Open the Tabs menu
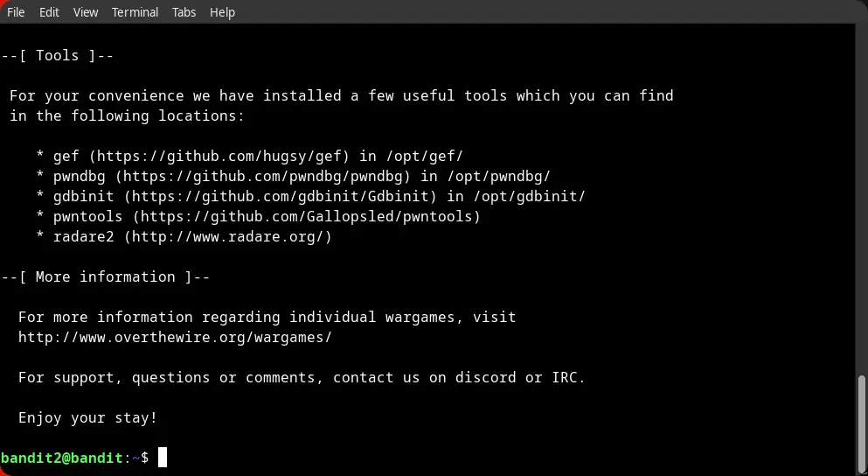Screen dimensions: 868x476 click(x=184, y=12)
